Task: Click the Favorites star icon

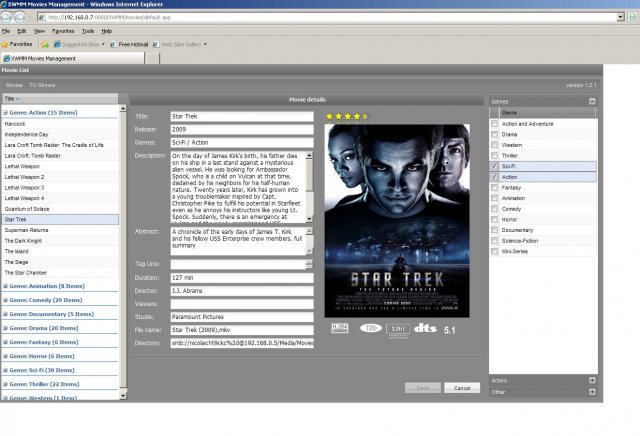Action: [x=6, y=45]
